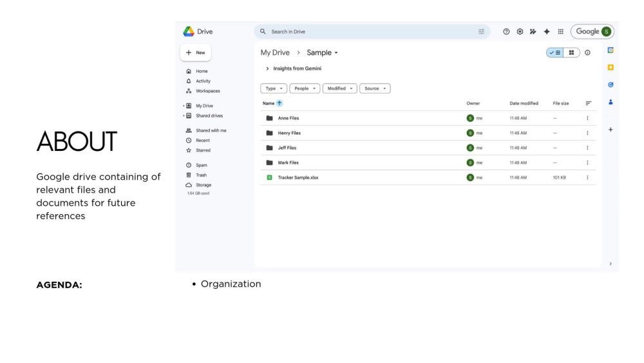Open the help question mark icon
The width and height of the screenshot is (644, 363).
coord(506,32)
